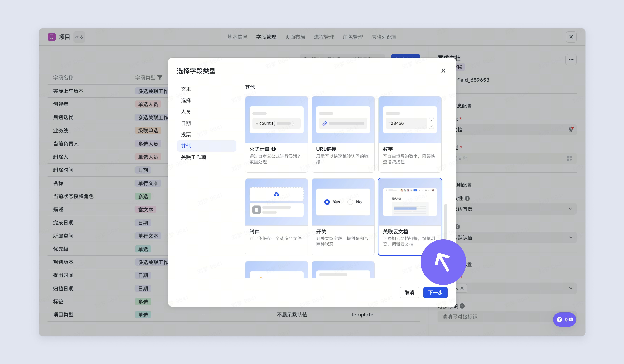Click the info icon next to 公式计算
Image resolution: width=624 pixels, height=364 pixels.
(274, 149)
